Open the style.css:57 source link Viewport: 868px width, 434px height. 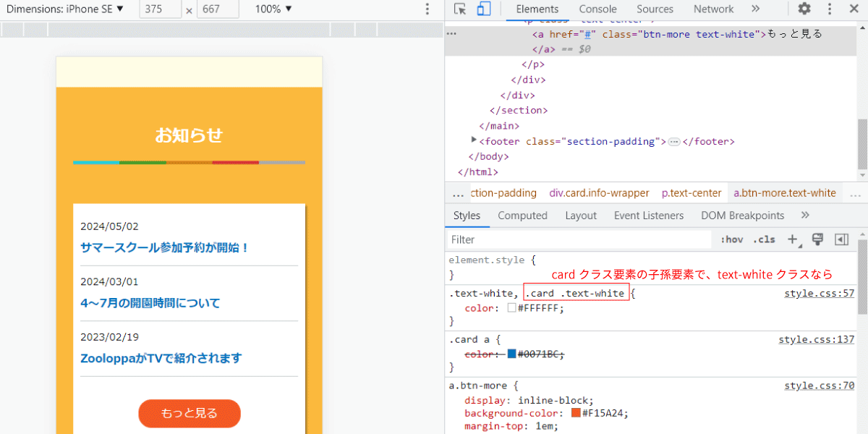click(820, 293)
